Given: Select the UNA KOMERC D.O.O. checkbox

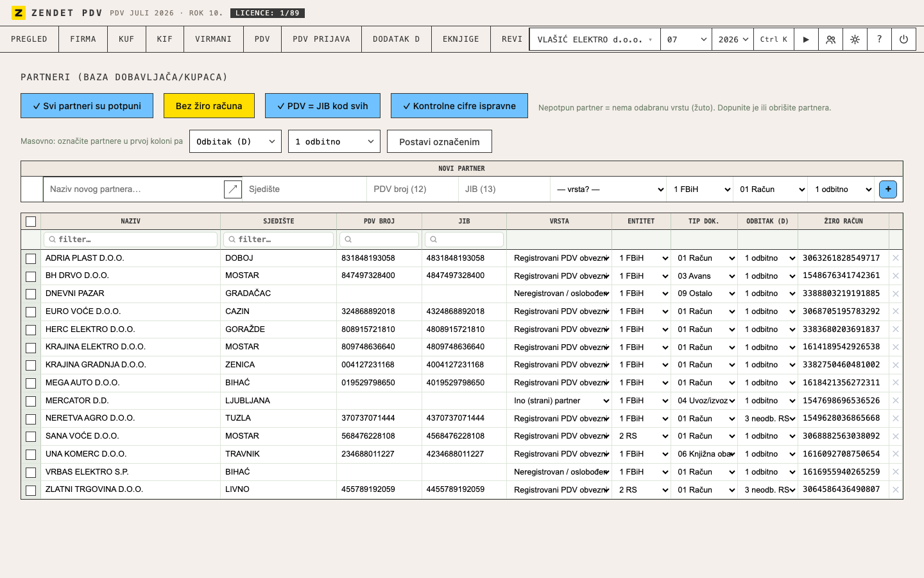Looking at the screenshot, I should (x=31, y=455).
